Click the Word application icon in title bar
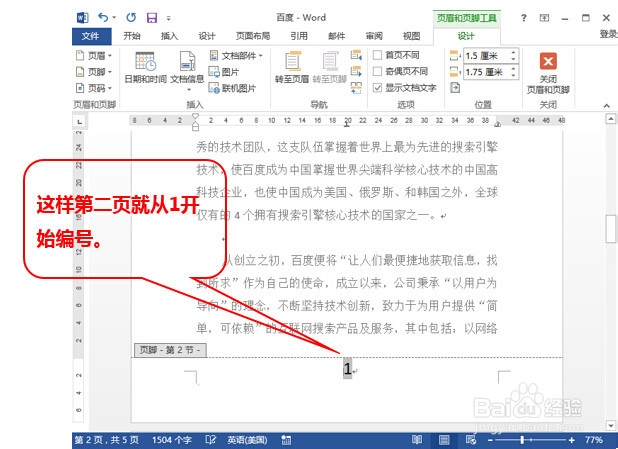 coord(82,17)
